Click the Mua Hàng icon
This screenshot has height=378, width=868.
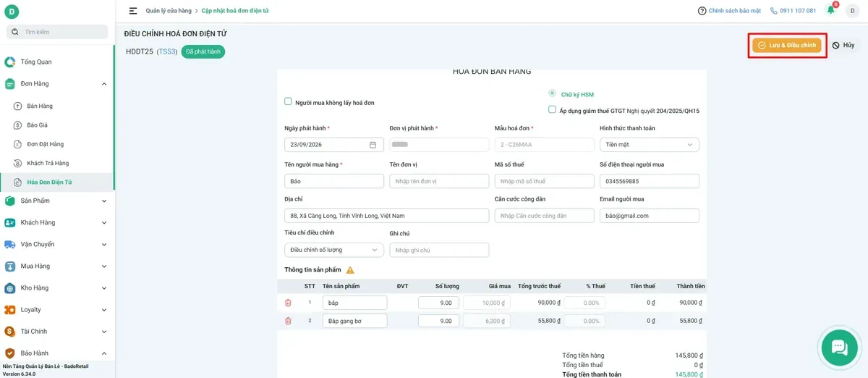click(10, 266)
